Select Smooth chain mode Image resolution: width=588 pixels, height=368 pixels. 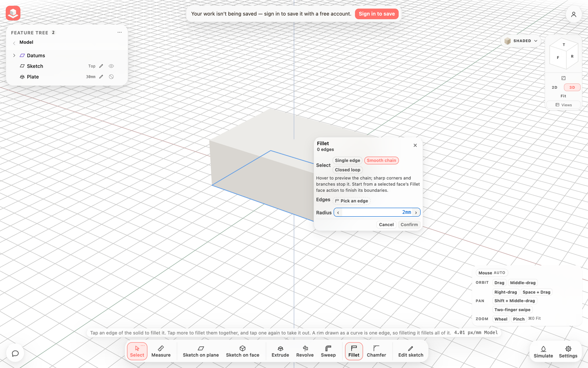tap(381, 161)
